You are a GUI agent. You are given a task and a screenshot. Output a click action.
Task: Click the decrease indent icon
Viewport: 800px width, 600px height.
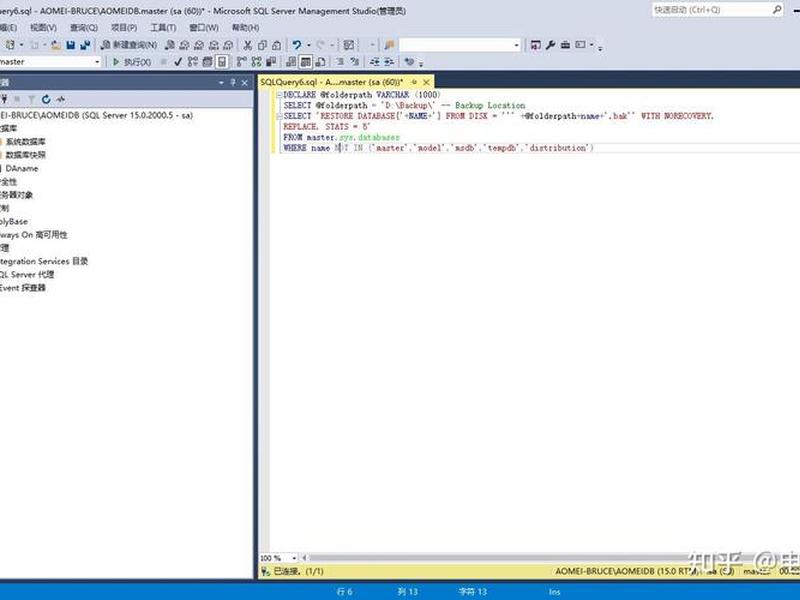[x=374, y=62]
